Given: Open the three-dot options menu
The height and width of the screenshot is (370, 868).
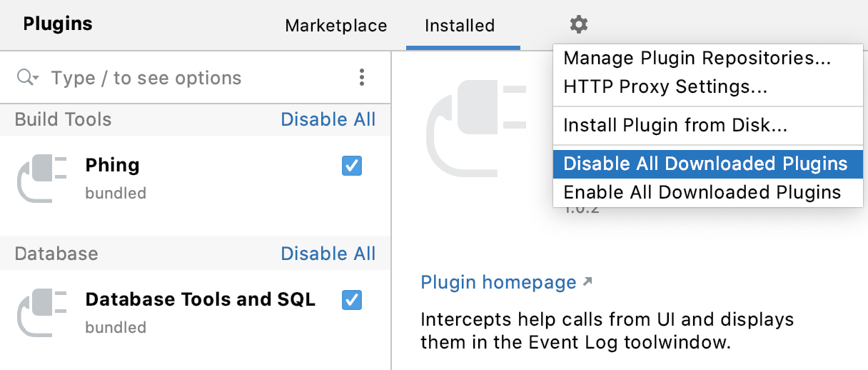Looking at the screenshot, I should [362, 77].
